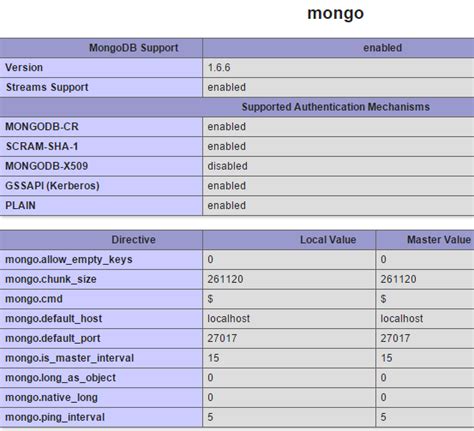
Task: Click master value 5 for ping_interval
Action: tap(383, 417)
